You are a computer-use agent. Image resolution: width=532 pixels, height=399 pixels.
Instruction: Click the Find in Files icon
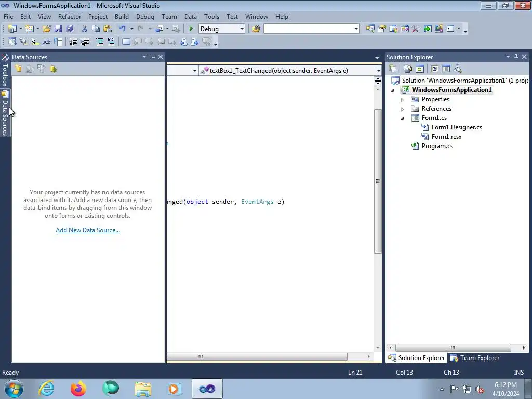click(x=256, y=29)
